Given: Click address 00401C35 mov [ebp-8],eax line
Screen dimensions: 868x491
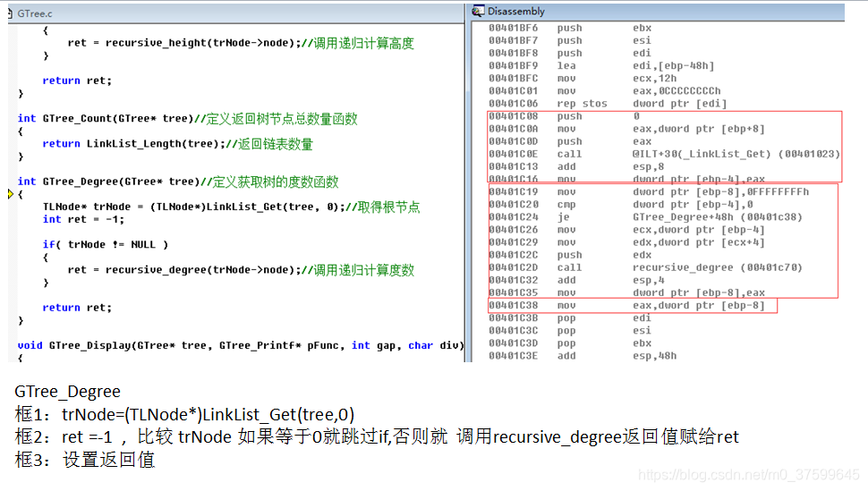Looking at the screenshot, I should point(626,292).
